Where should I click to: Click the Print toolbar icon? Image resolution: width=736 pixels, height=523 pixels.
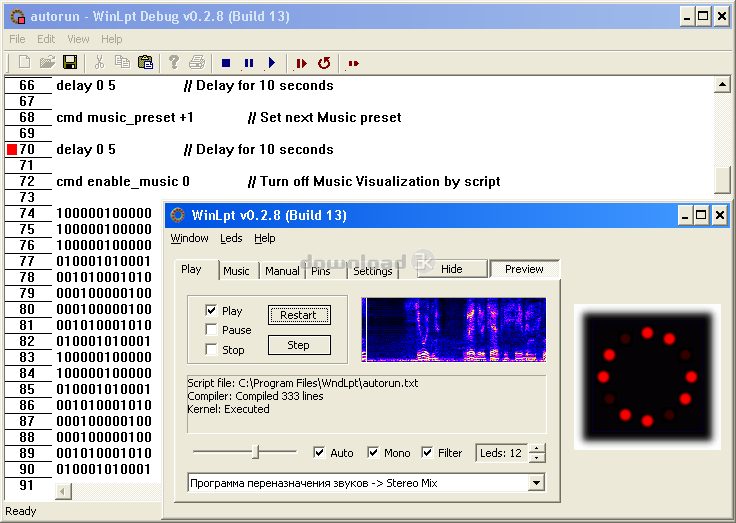(x=197, y=62)
